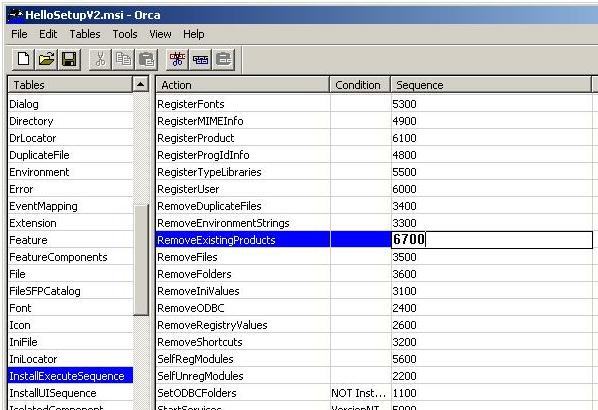Select the RegisterProgIdInfo action row
This screenshot has width=598, height=410.
coord(374,155)
